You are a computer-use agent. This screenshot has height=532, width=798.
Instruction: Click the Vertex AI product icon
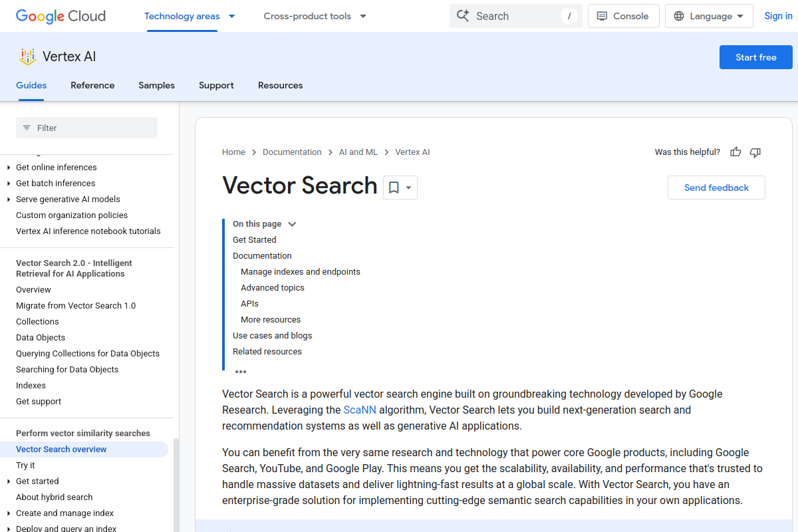pyautogui.click(x=27, y=57)
